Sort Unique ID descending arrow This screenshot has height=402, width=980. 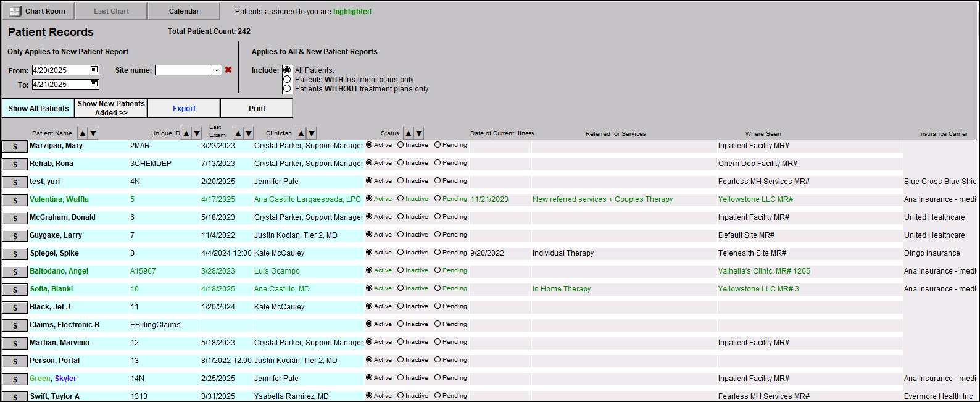click(x=197, y=133)
